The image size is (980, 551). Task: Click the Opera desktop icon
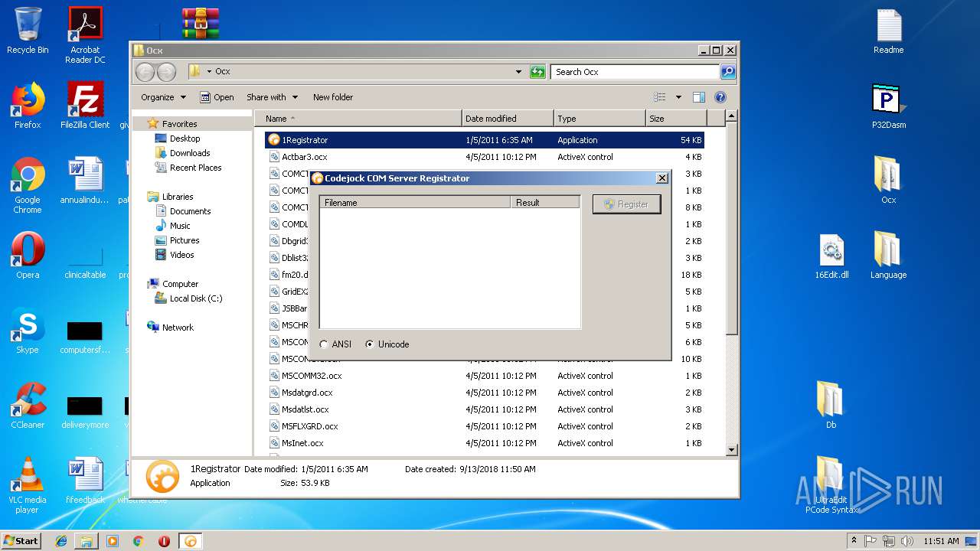(x=28, y=256)
